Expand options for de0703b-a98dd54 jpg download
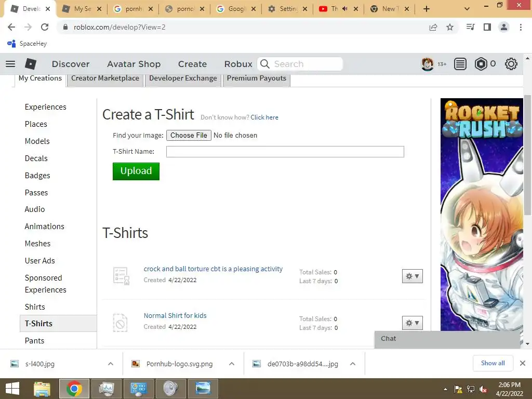Image resolution: width=532 pixels, height=399 pixels. click(x=353, y=364)
